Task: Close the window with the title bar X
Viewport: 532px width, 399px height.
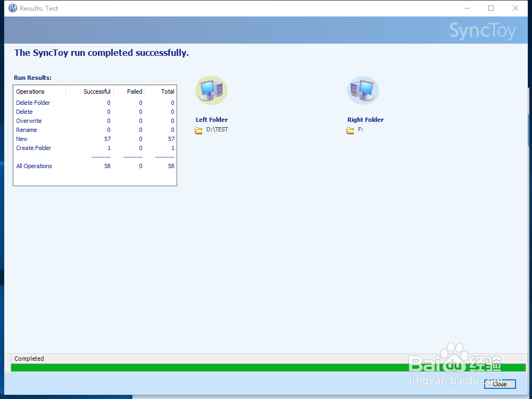Action: pyautogui.click(x=516, y=8)
